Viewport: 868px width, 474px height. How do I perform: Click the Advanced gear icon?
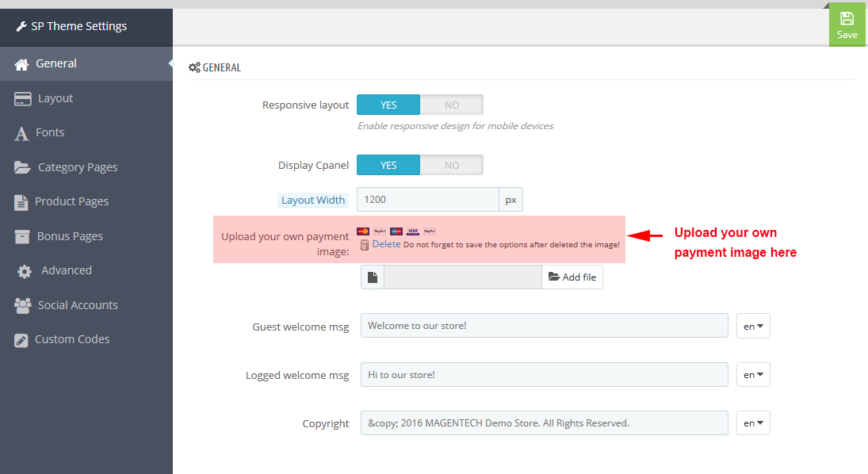pyautogui.click(x=25, y=271)
